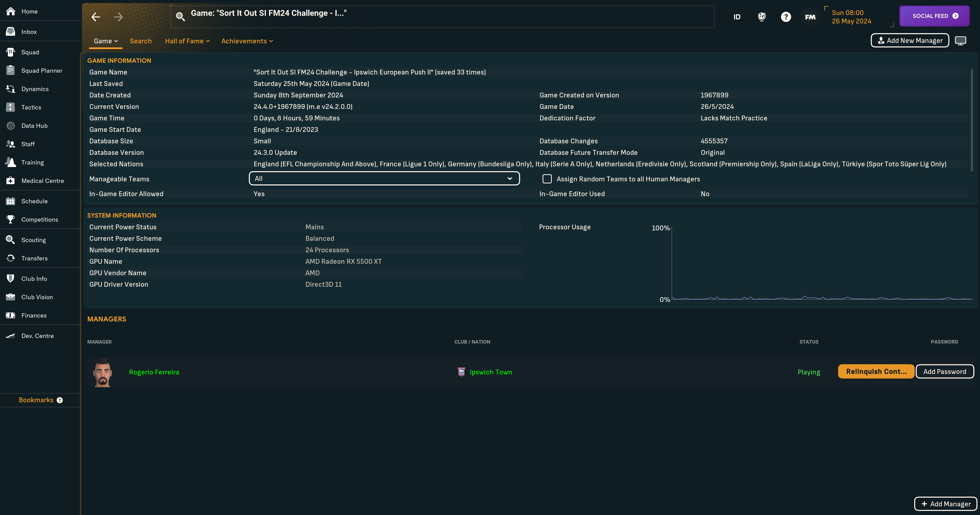Click the game search text field

[x=442, y=16]
